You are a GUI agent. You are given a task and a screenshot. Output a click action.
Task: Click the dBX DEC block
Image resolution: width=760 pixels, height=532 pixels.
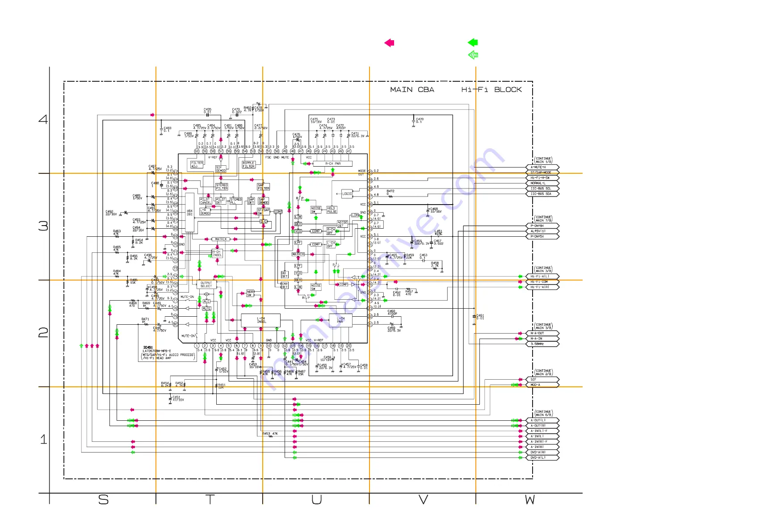coord(190,213)
